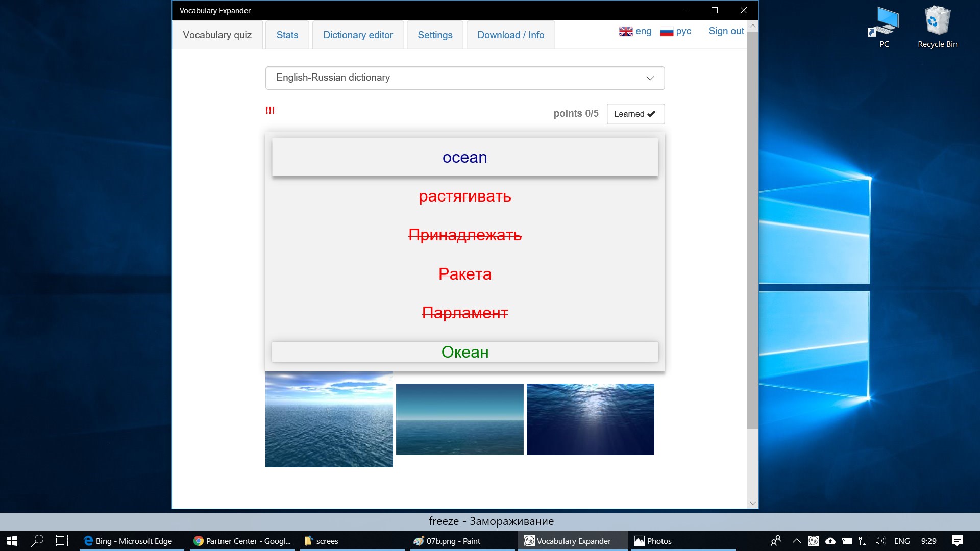
Task: Show hidden system tray icons chevron
Action: (796, 541)
